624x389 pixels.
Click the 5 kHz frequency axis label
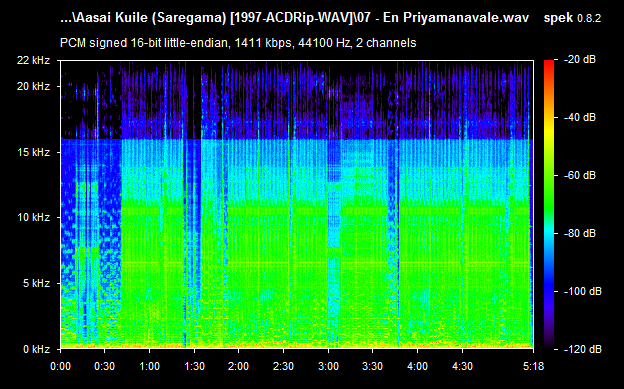[36, 283]
